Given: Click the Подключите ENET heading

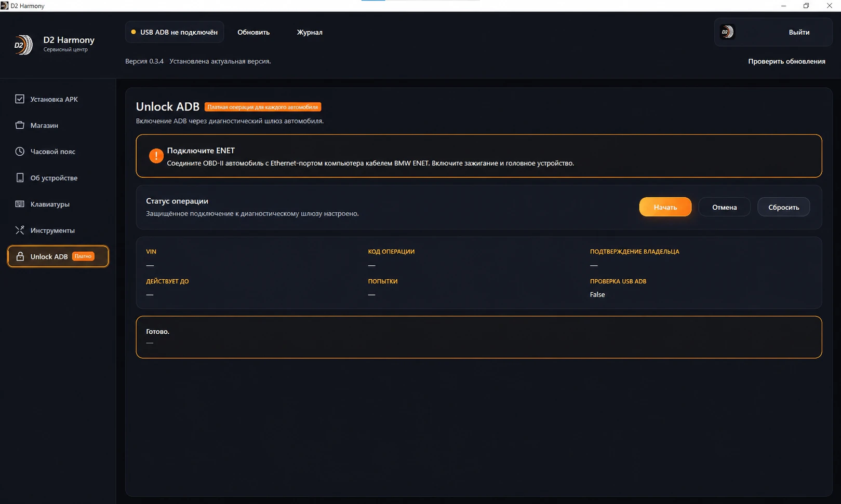Looking at the screenshot, I should pos(201,151).
